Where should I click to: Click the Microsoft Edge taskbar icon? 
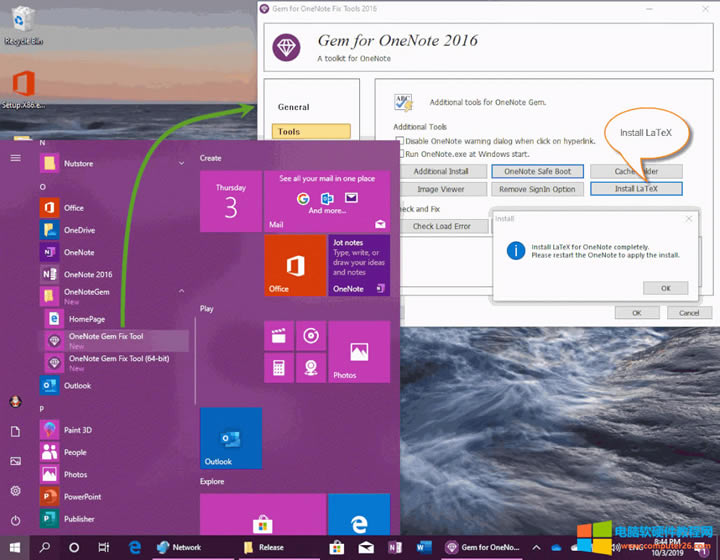pos(133,547)
